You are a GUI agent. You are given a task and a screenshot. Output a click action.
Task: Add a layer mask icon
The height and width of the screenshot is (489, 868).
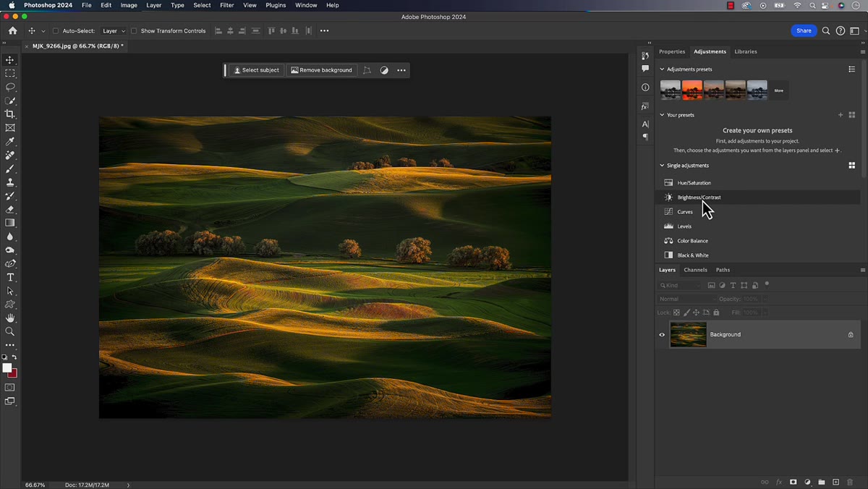pyautogui.click(x=793, y=482)
